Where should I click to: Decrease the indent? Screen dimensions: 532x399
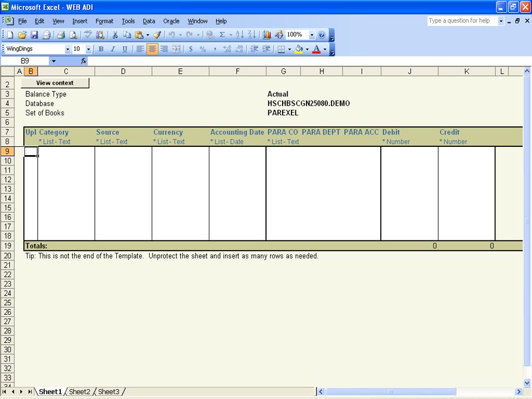tap(254, 49)
